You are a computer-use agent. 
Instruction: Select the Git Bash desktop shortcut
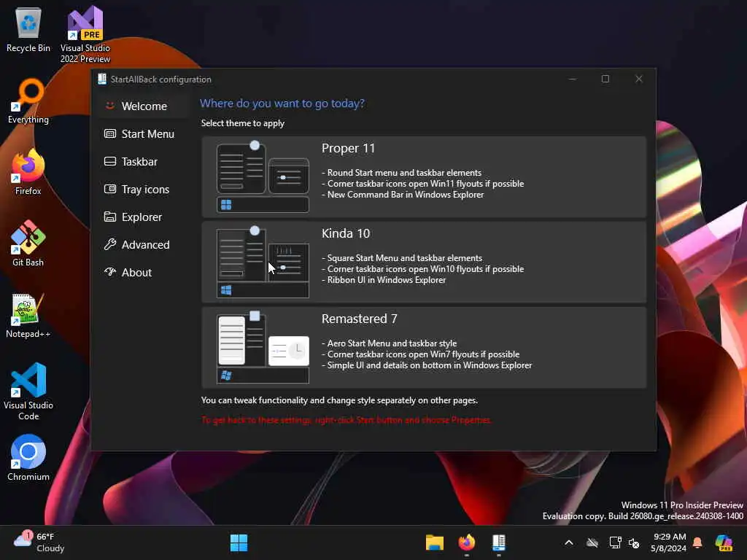(28, 244)
